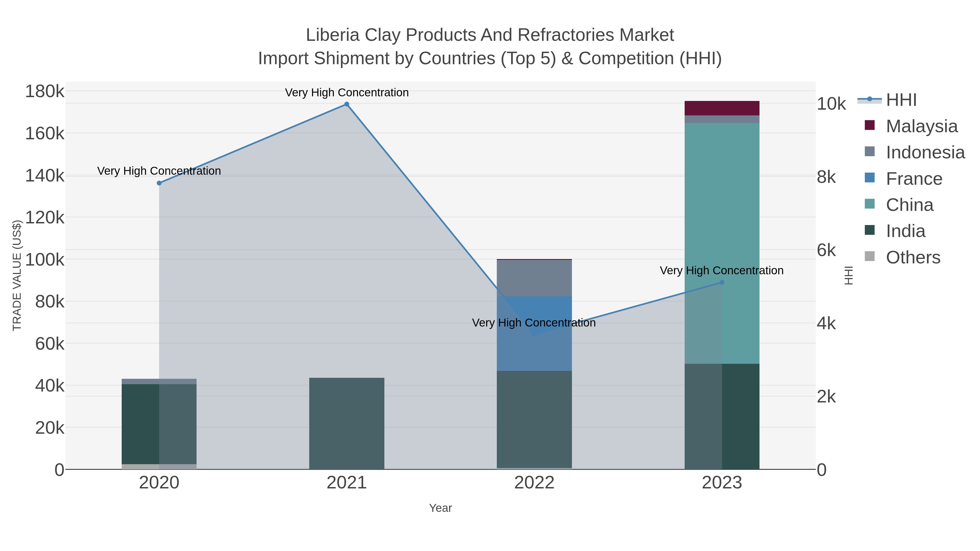Click the China segment of 2023 bar

[722, 243]
